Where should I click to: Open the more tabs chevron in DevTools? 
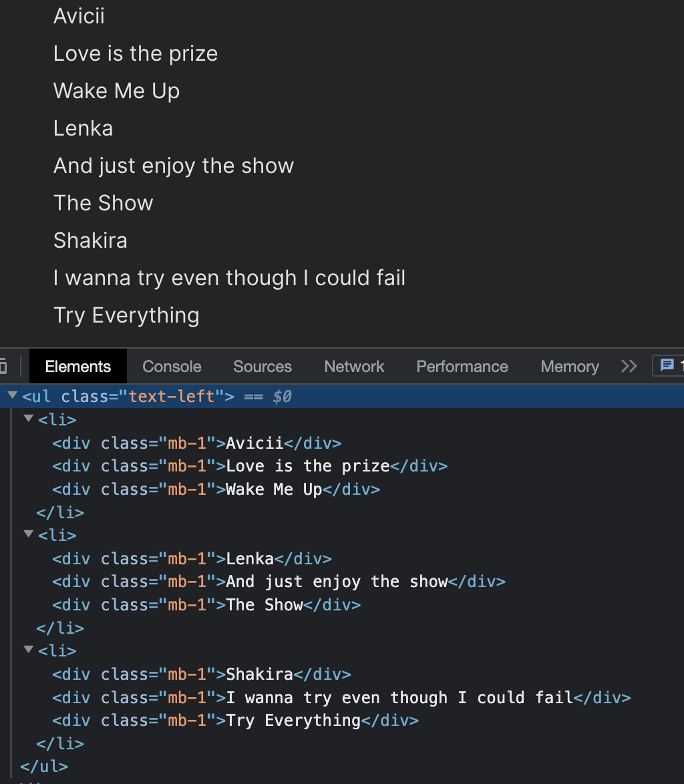(629, 367)
